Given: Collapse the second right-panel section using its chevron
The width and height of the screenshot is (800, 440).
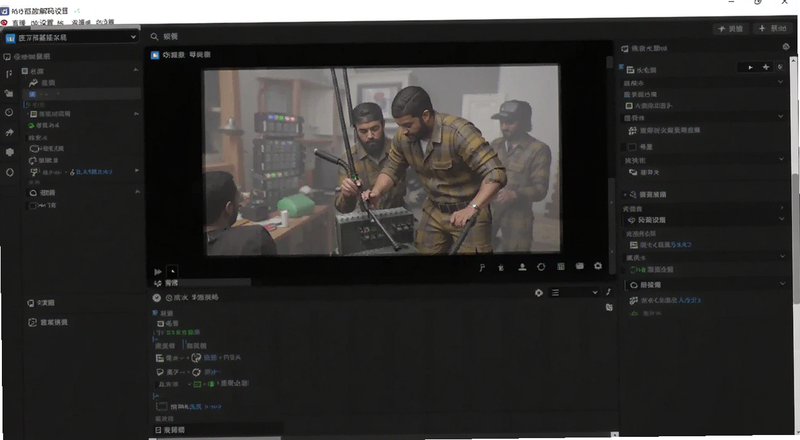Looking at the screenshot, I should pos(780,116).
